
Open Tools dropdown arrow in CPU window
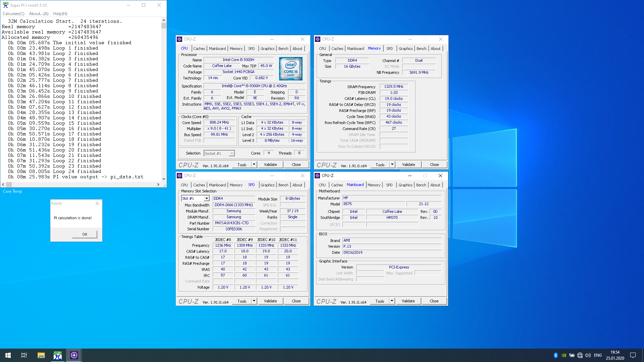[254, 165]
